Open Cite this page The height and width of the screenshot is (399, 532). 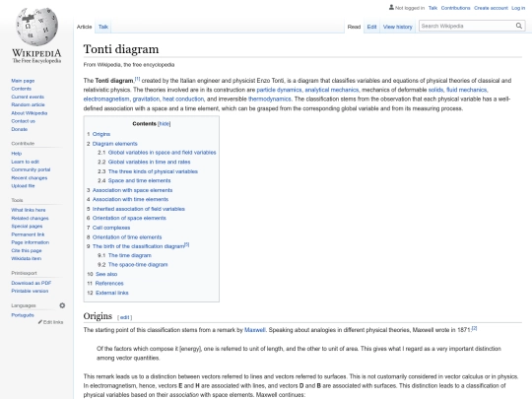[27, 250]
